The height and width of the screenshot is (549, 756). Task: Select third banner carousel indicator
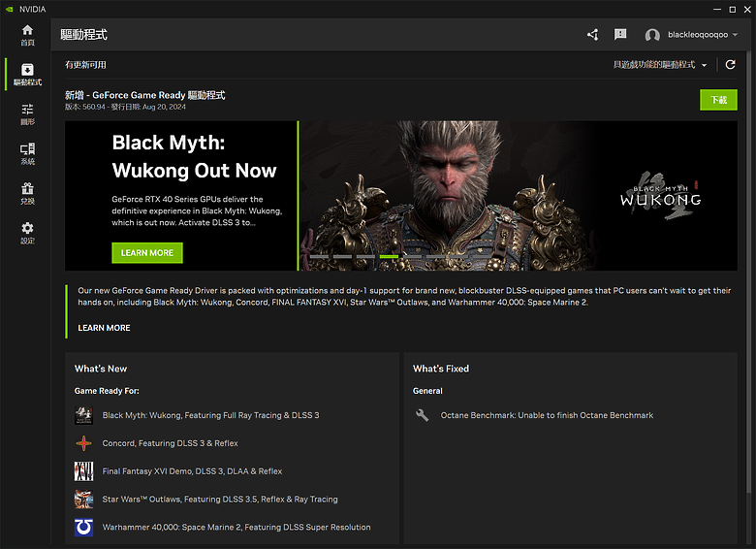click(365, 257)
